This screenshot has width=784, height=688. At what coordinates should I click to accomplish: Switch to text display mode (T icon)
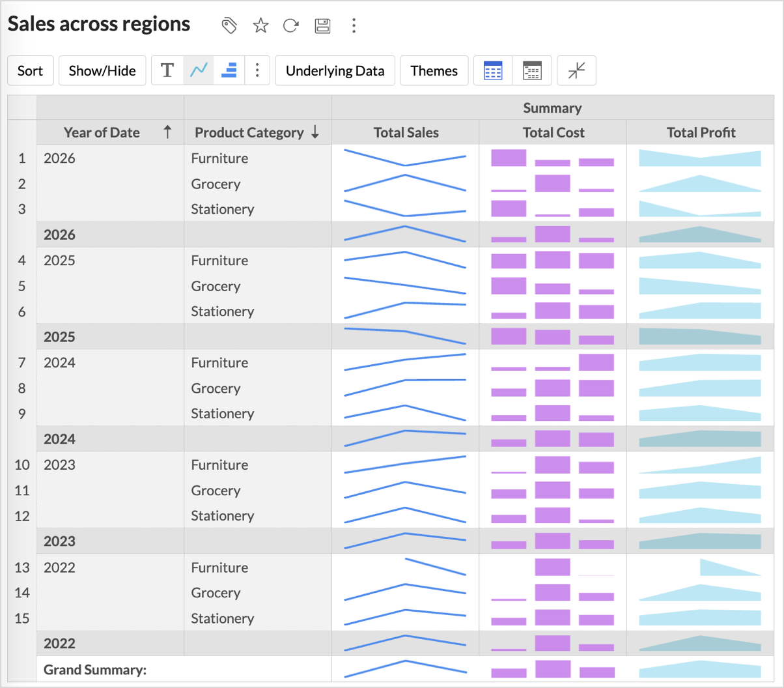(167, 70)
